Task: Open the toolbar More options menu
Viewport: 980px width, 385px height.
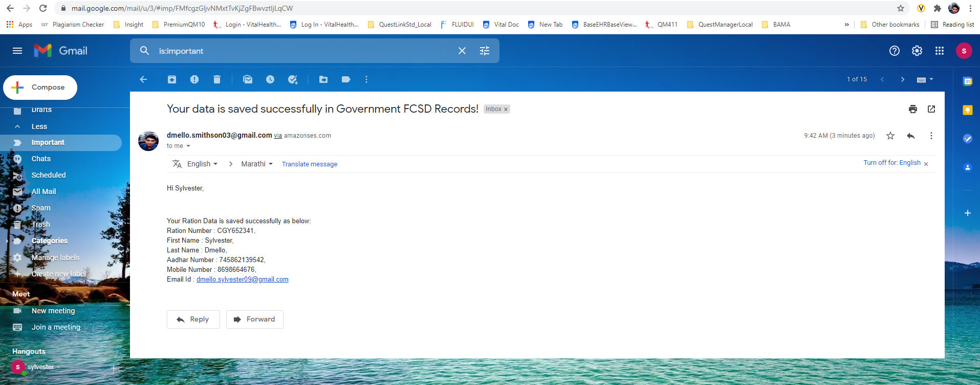Action: [366, 79]
